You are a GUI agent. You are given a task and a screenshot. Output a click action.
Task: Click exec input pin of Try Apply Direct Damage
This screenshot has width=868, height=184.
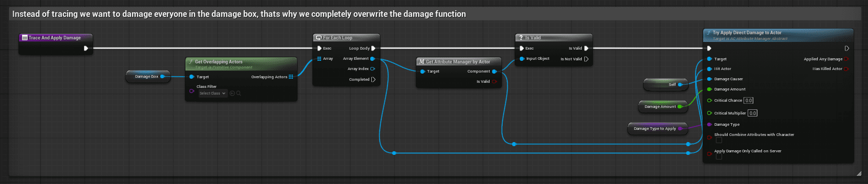(709, 49)
